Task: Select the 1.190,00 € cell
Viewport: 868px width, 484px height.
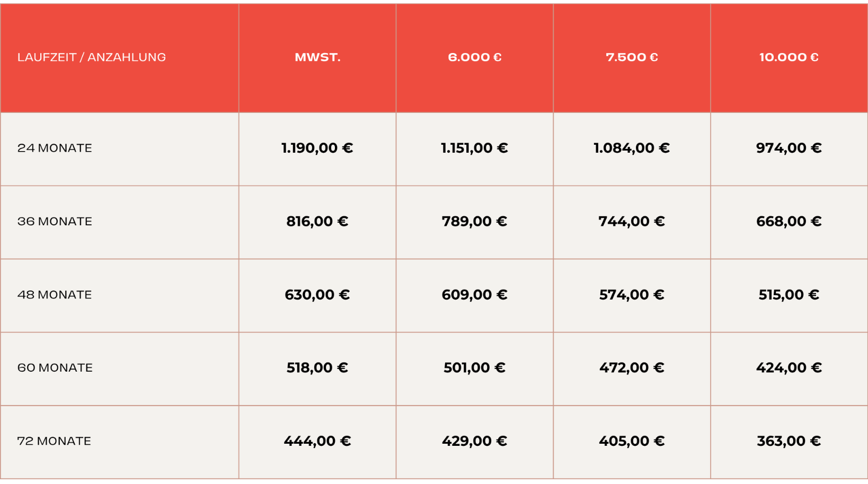Action: tap(317, 149)
